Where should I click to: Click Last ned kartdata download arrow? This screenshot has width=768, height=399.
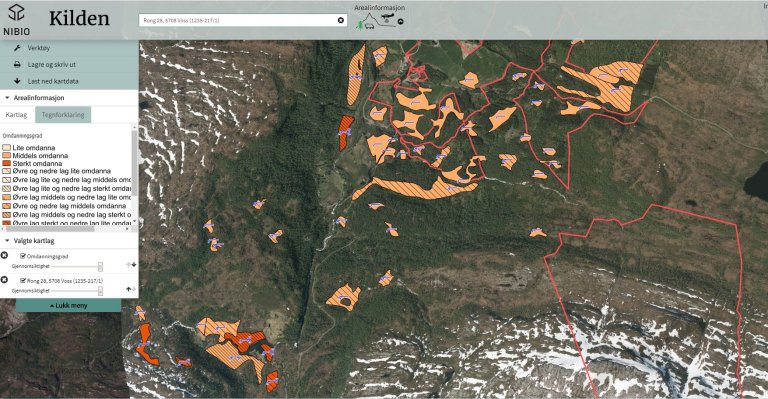point(17,81)
